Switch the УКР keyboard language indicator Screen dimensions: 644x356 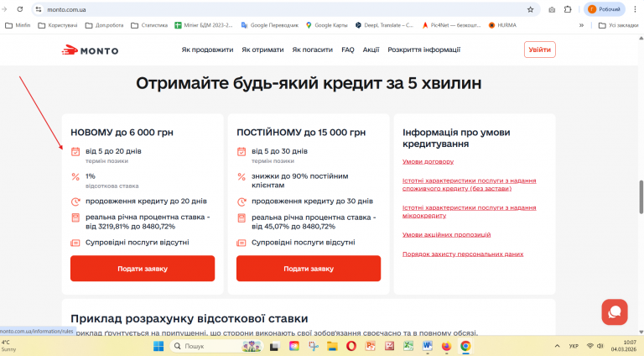point(574,346)
